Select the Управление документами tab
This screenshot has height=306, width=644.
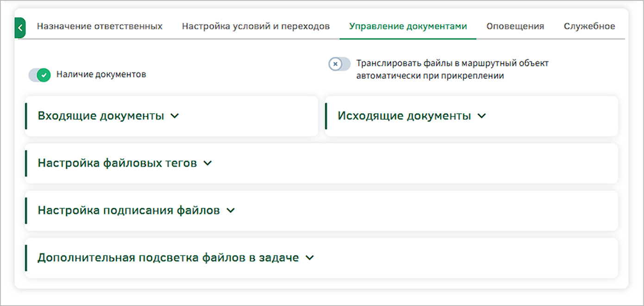pyautogui.click(x=408, y=26)
